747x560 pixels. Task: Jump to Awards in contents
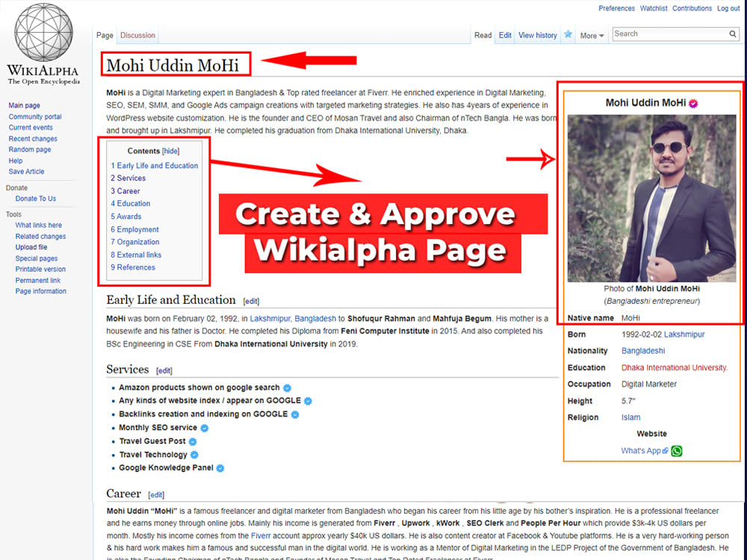pyautogui.click(x=126, y=217)
